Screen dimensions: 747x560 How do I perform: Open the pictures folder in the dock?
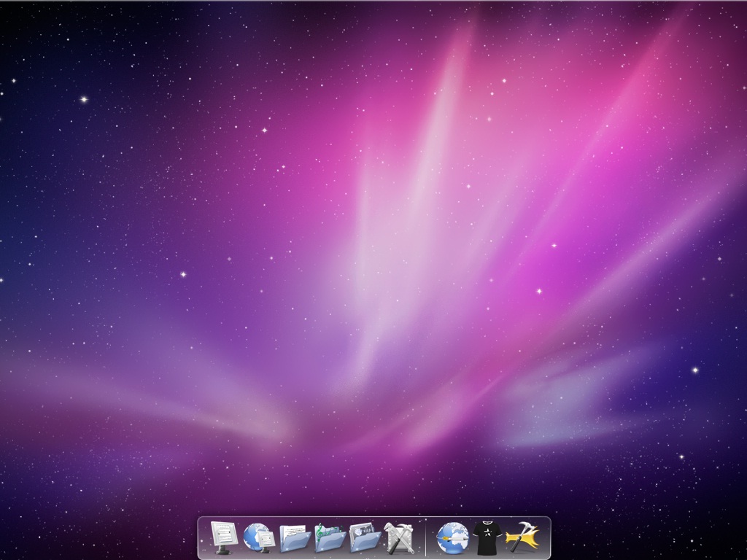[x=365, y=538]
